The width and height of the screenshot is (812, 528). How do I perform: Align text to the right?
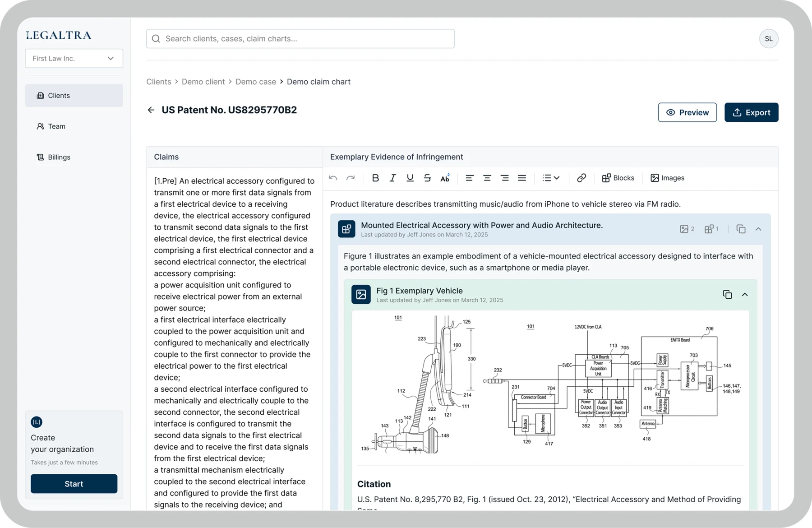pyautogui.click(x=504, y=178)
